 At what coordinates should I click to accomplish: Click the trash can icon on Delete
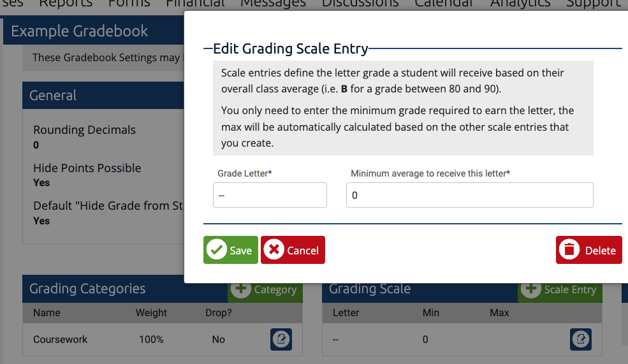[569, 250]
